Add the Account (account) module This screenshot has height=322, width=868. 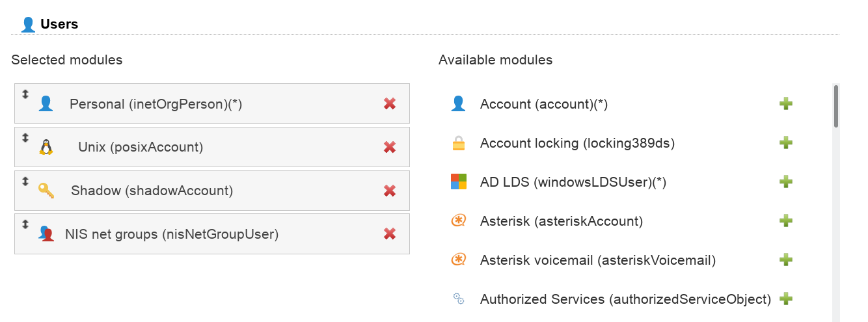[786, 103]
